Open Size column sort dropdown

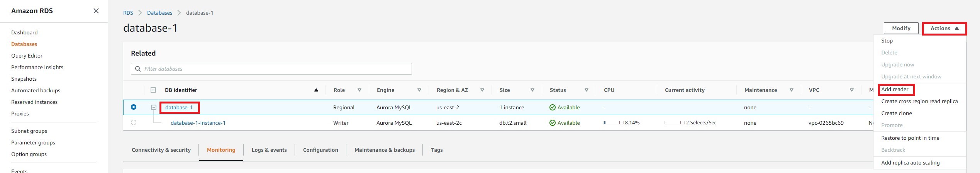[x=532, y=90]
